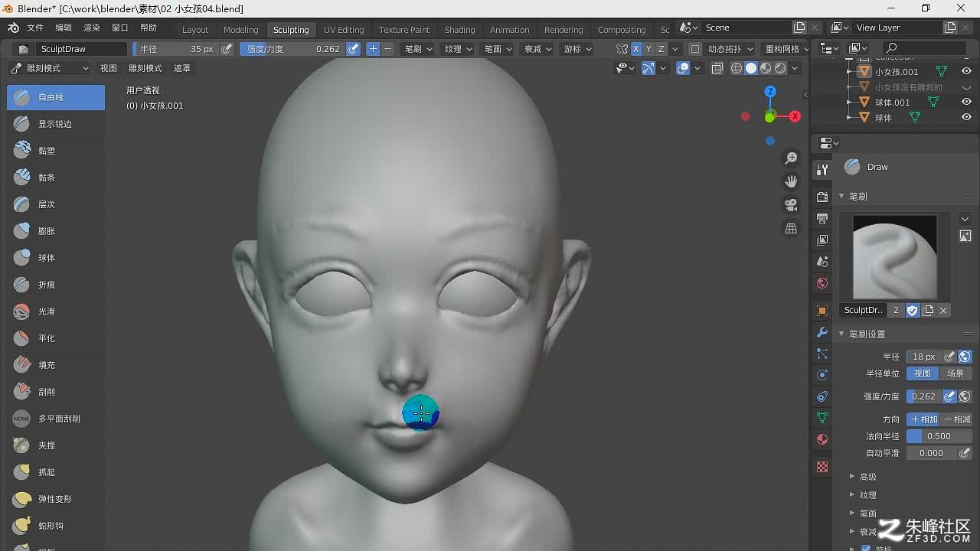Open the render properties tab icon
Viewport: 980px width, 551px height.
[x=822, y=197]
